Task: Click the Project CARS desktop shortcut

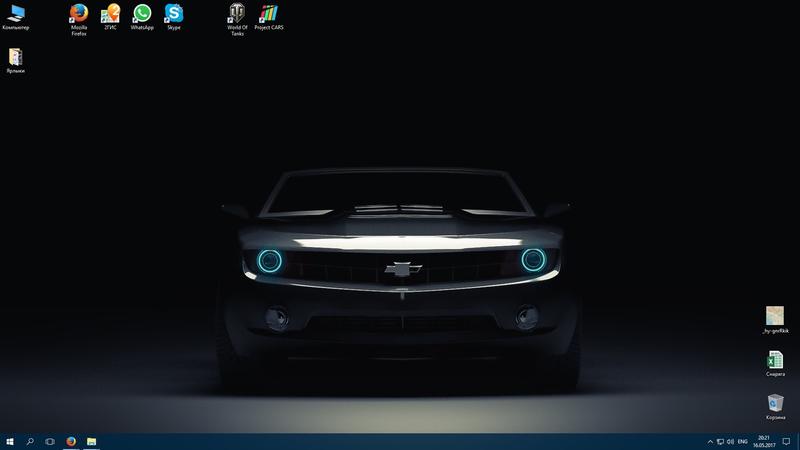Action: (x=269, y=14)
